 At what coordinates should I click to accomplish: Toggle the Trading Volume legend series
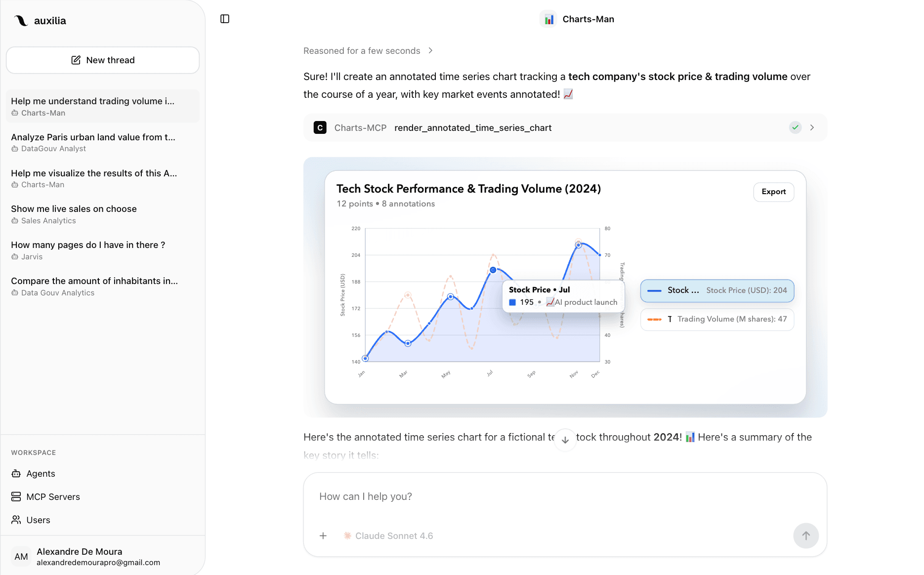coord(717,319)
